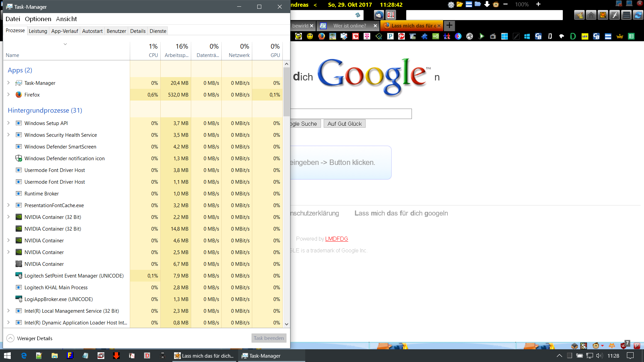Follow the LMDFDG link
Viewport: 644px width, 362px height.
336,239
